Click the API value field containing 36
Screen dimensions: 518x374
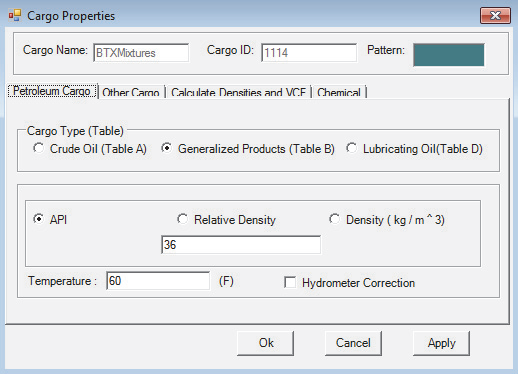241,245
